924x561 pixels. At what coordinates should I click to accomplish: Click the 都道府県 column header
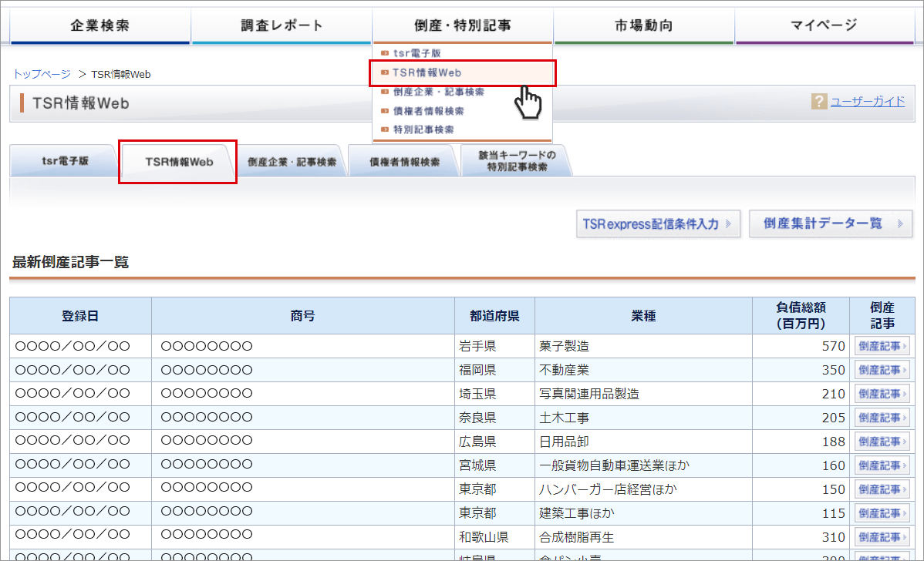click(494, 315)
